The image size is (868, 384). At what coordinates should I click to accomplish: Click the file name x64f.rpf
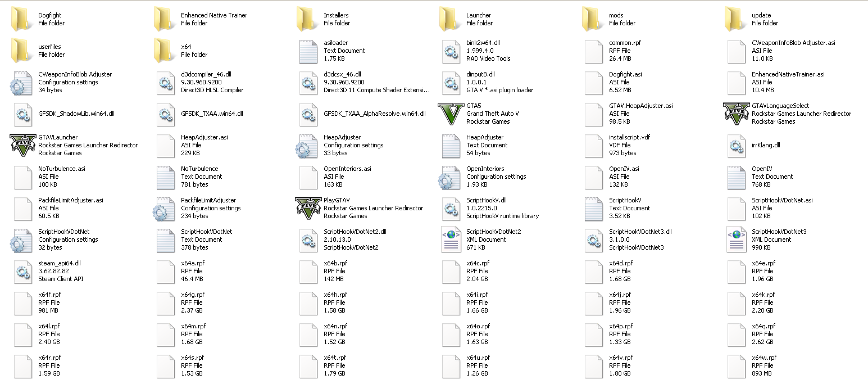49,295
